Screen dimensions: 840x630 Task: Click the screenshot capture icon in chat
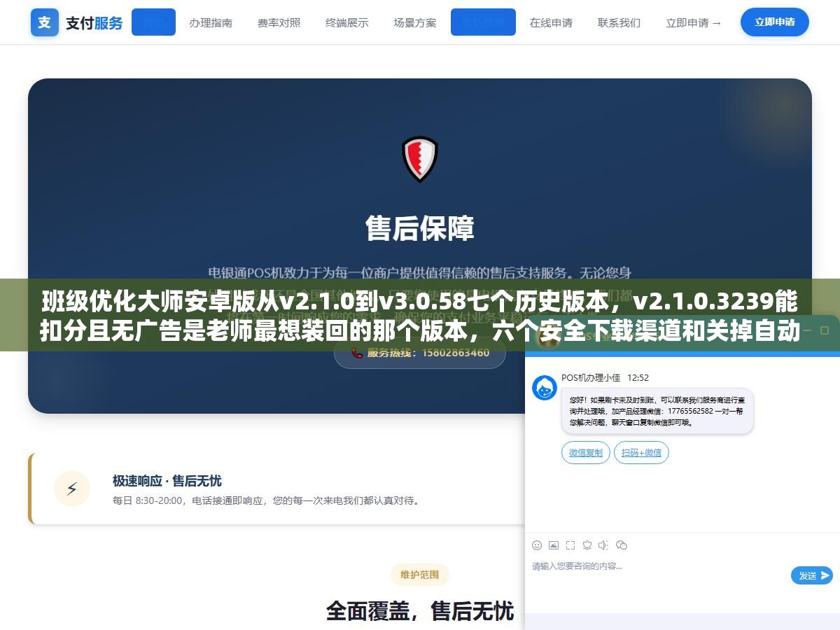[x=570, y=545]
